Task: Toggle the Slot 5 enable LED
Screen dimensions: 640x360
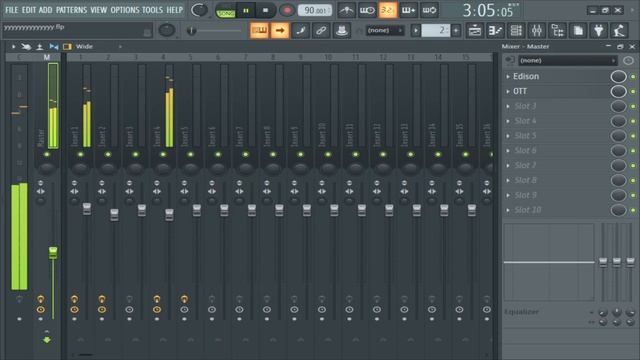Action: coord(633,136)
